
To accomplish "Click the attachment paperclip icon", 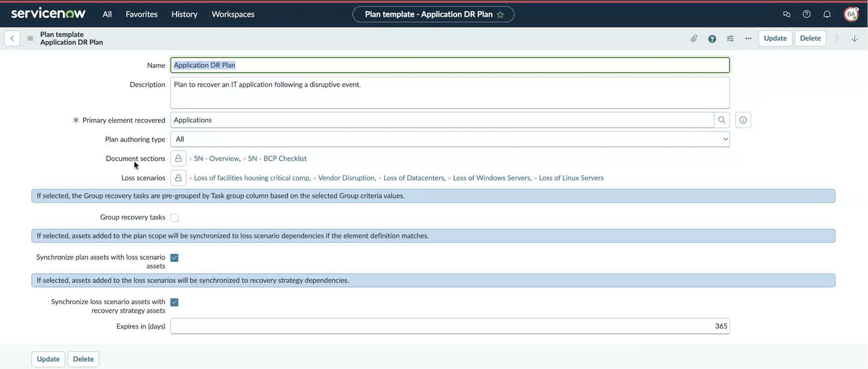I will tap(694, 38).
